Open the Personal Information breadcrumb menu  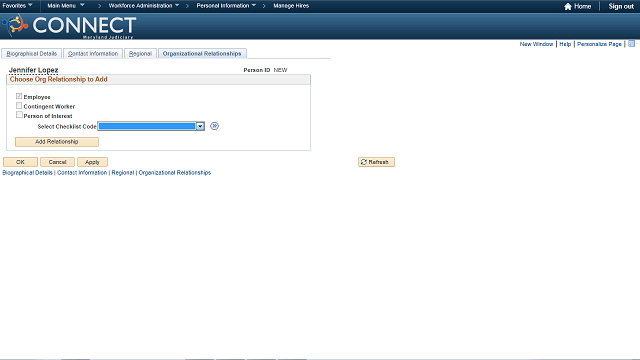(226, 6)
